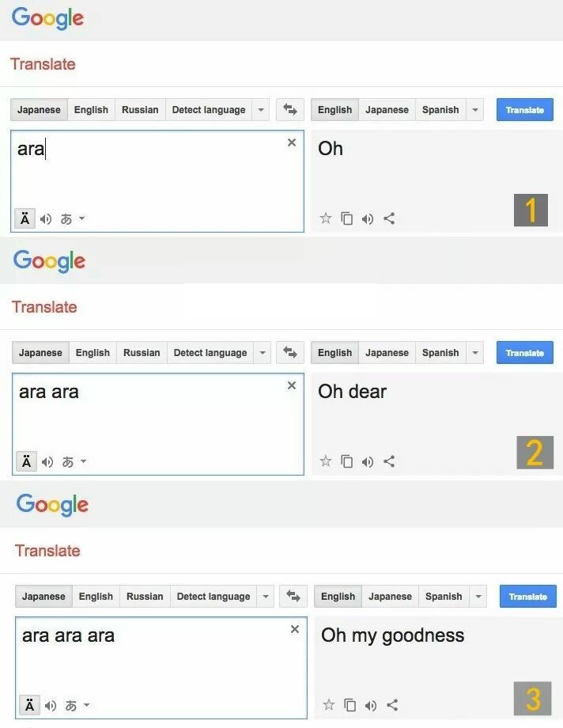Select the Russian source tab in the top panel
Image resolution: width=563 pixels, height=728 pixels.
click(x=140, y=110)
